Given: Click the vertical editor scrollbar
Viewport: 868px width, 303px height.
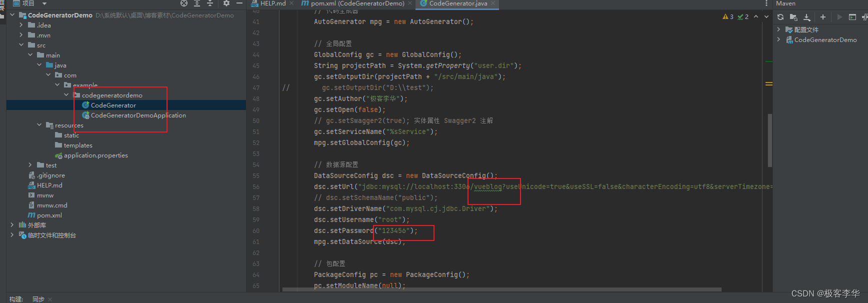Looking at the screenshot, I should coord(770,140).
